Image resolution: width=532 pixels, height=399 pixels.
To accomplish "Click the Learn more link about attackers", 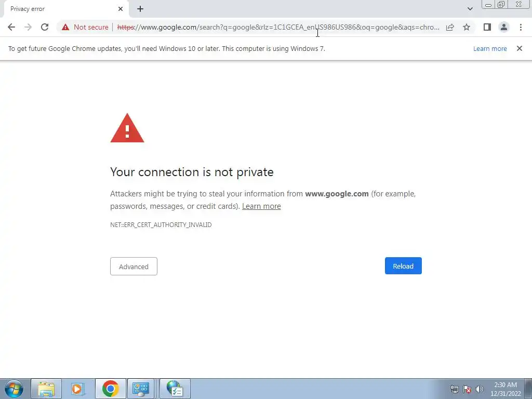I will tap(261, 206).
